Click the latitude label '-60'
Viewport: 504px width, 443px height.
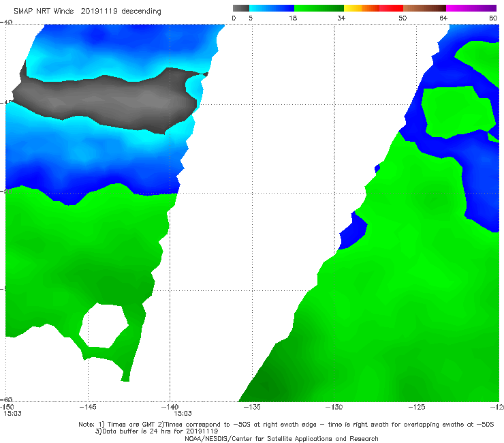[x=6, y=399]
